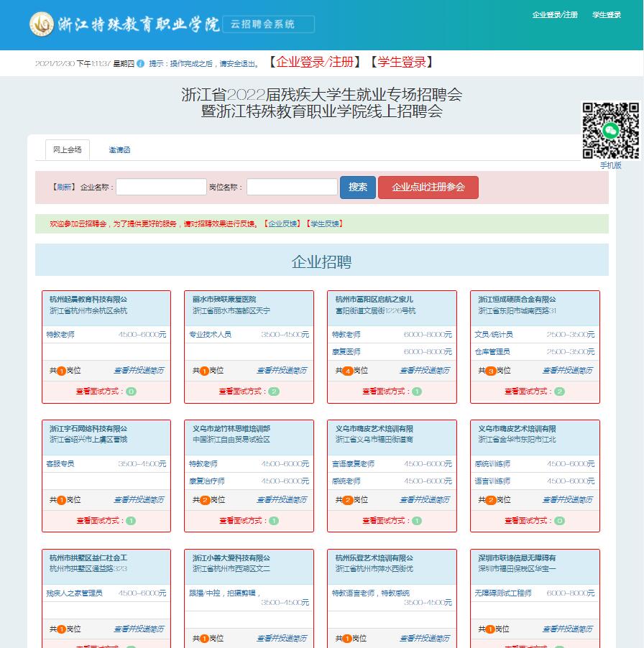Open the 学生反馈 feedback link
The height and width of the screenshot is (648, 644).
[x=325, y=223]
